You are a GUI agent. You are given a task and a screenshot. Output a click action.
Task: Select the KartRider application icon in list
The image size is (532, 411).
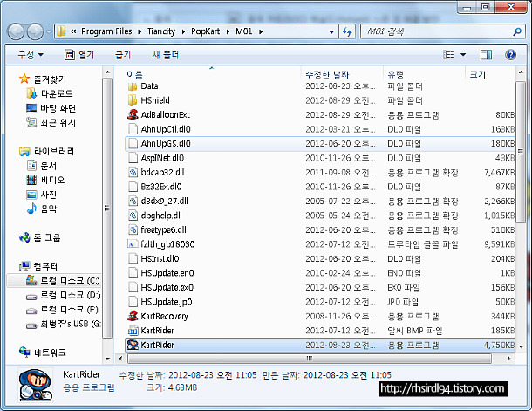click(133, 345)
